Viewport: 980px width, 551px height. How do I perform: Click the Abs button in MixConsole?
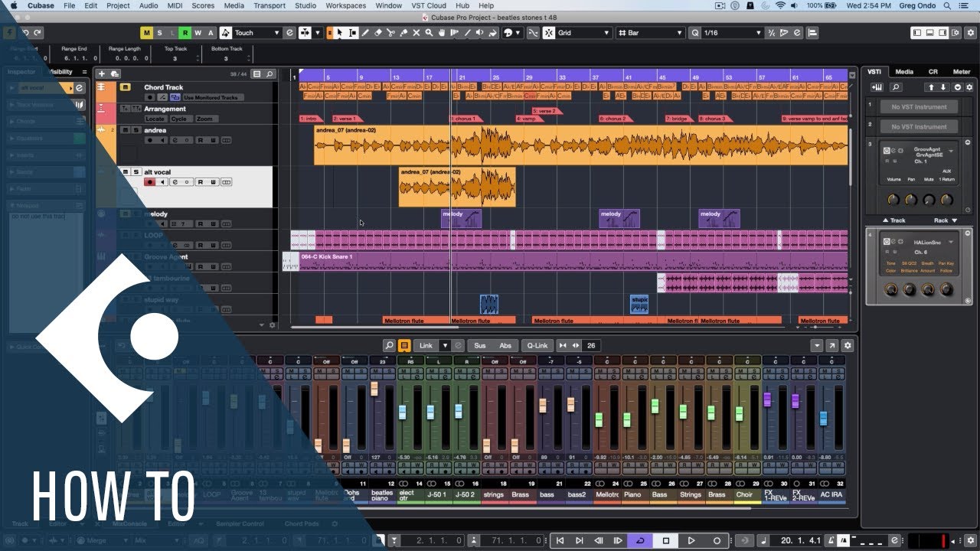pos(505,346)
